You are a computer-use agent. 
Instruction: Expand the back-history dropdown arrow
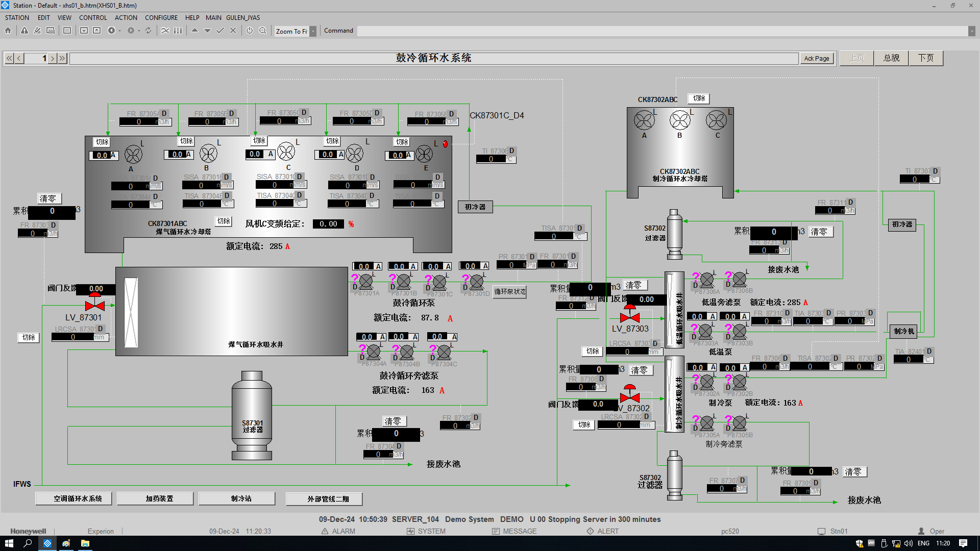pyautogui.click(x=120, y=31)
